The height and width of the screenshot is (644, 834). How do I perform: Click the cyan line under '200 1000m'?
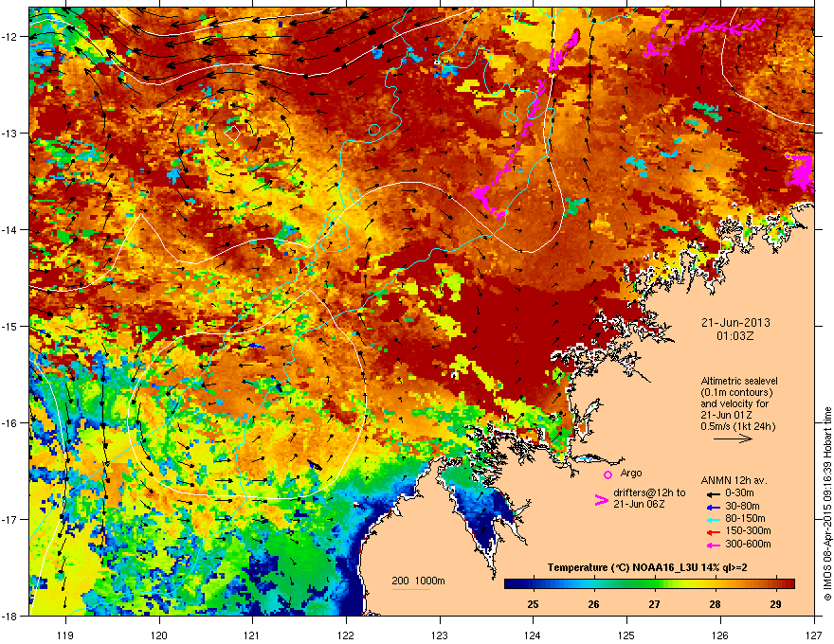pos(411,589)
